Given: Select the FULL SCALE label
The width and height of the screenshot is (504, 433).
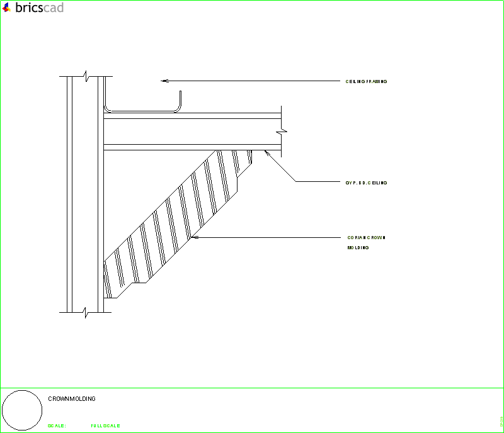Looking at the screenshot, I should 105,425.
